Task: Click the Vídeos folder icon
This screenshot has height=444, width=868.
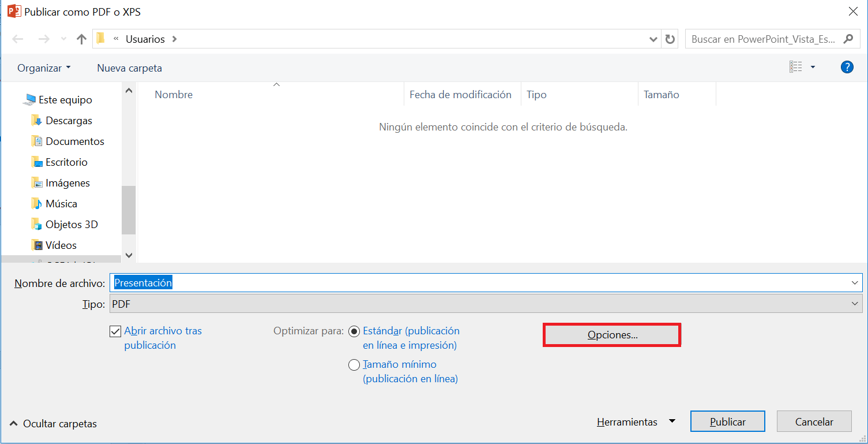Action: coord(37,245)
